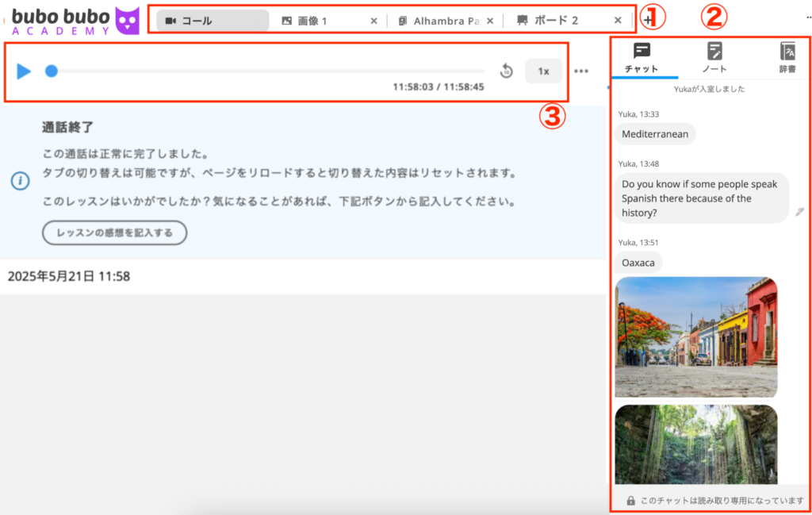Viewport: 812px width, 515px height.
Task: Close the 画像 1 tab
Action: tap(373, 21)
